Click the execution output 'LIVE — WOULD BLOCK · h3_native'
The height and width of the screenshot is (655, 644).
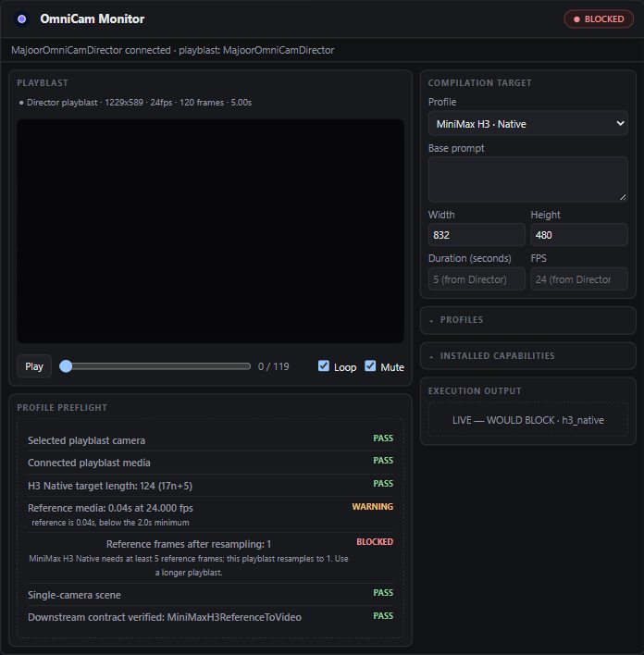[527, 420]
